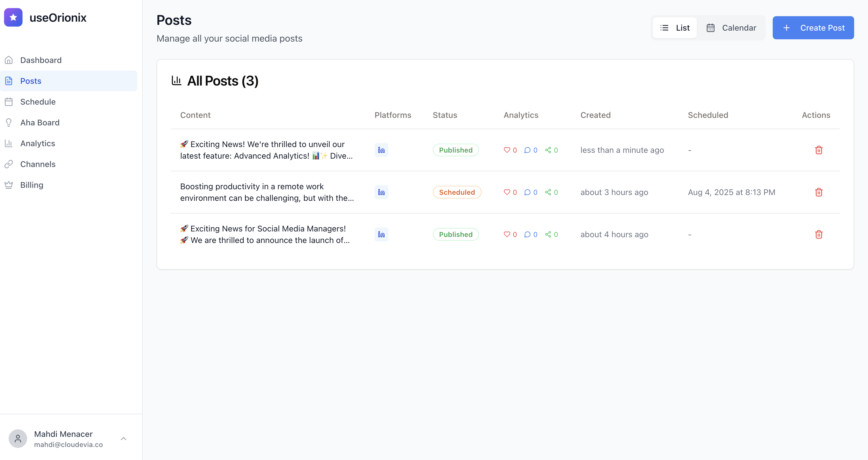Click the orange Scheduled status badge
The height and width of the screenshot is (460, 868).
pos(457,192)
